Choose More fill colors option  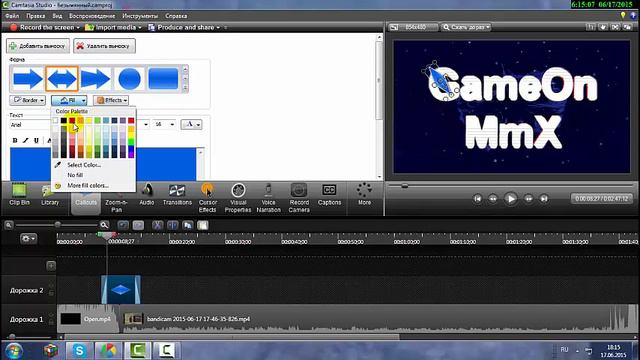point(88,185)
